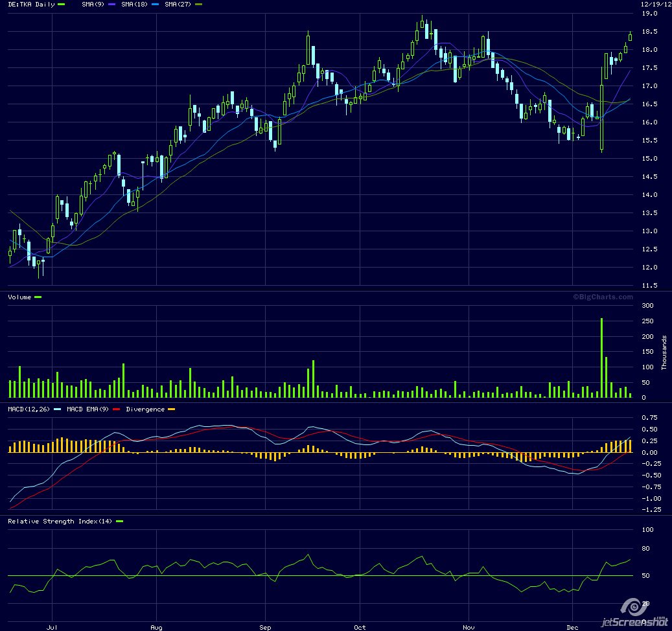Click the green Volume legend swatch
Image resolution: width=672 pixels, height=631 pixels.
[x=38, y=297]
